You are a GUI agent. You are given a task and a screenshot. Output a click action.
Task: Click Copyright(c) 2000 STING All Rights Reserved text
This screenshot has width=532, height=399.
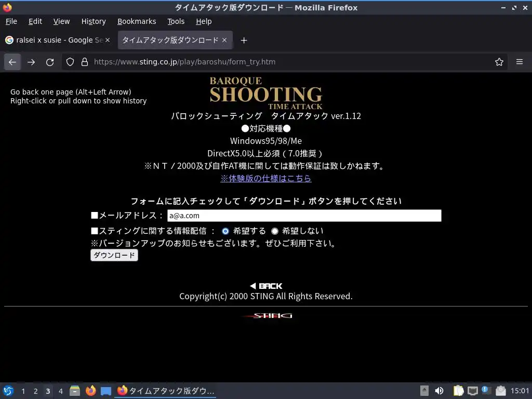(x=266, y=296)
